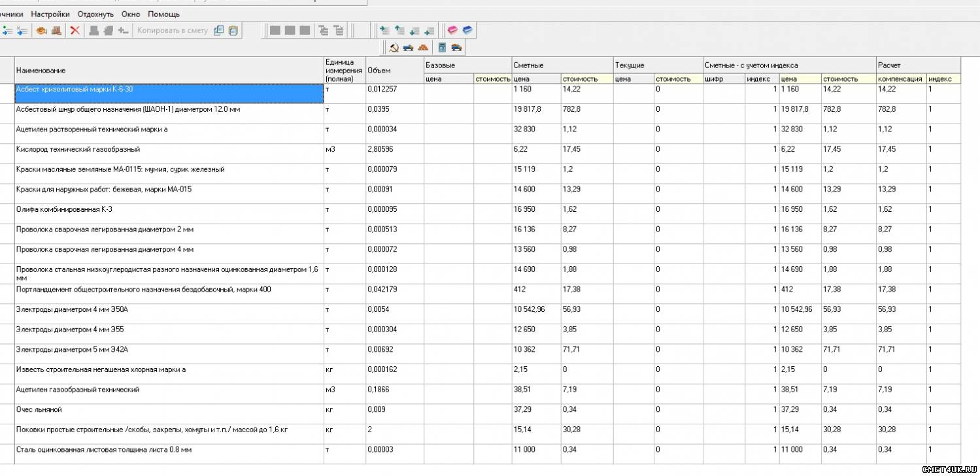Click the pink eraser icon
Screen dimensions: 980x476
pos(452,31)
